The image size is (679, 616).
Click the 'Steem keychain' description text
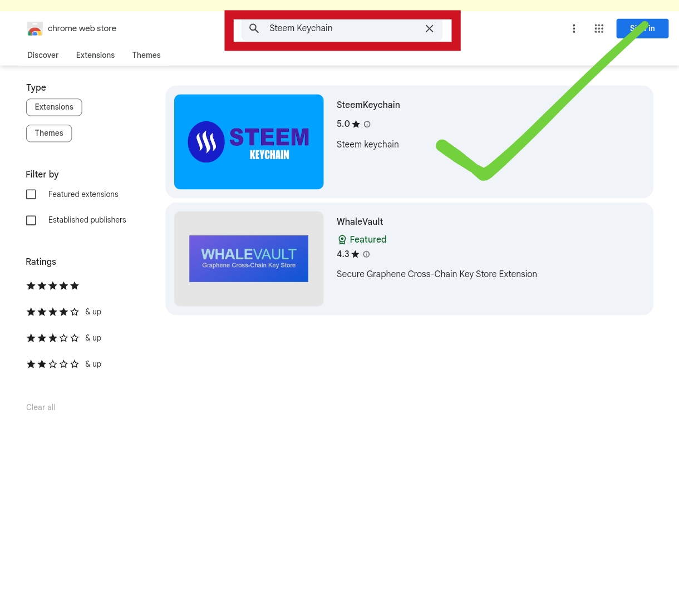tap(368, 144)
